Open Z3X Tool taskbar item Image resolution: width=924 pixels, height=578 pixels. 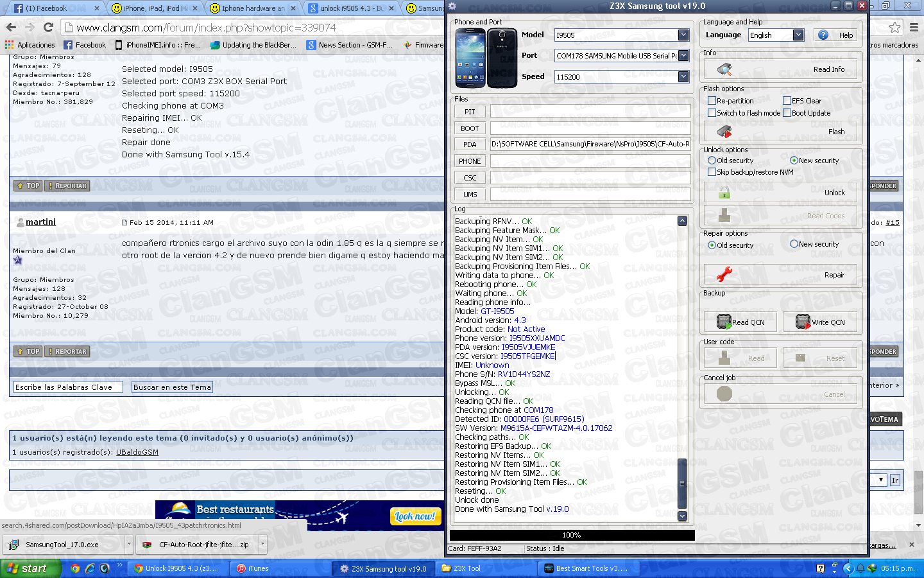[x=486, y=568]
